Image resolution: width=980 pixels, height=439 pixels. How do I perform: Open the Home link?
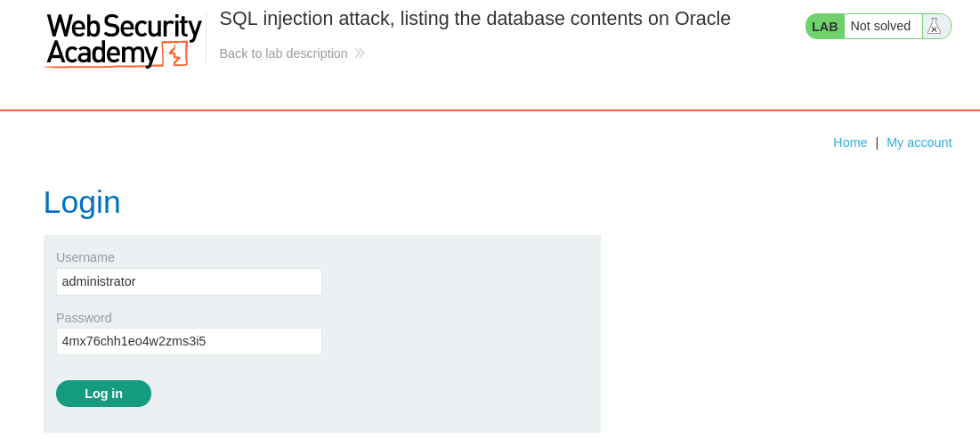[x=850, y=142]
